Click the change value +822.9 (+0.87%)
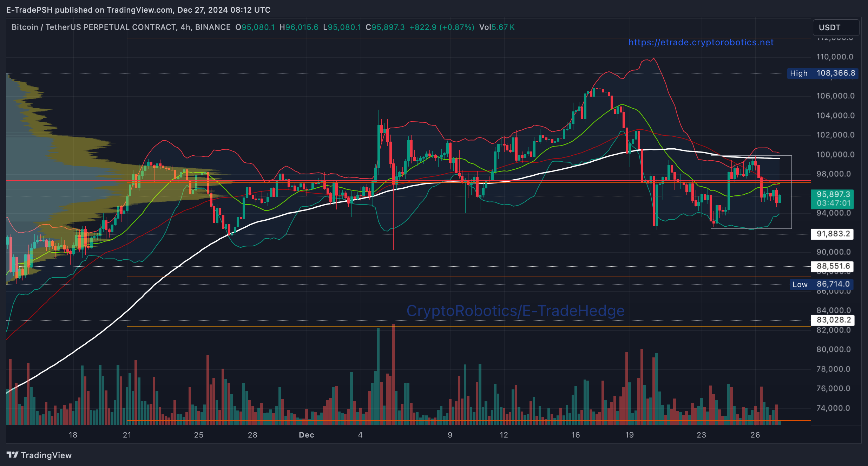Screen dimensions: 868x466 coord(442,27)
